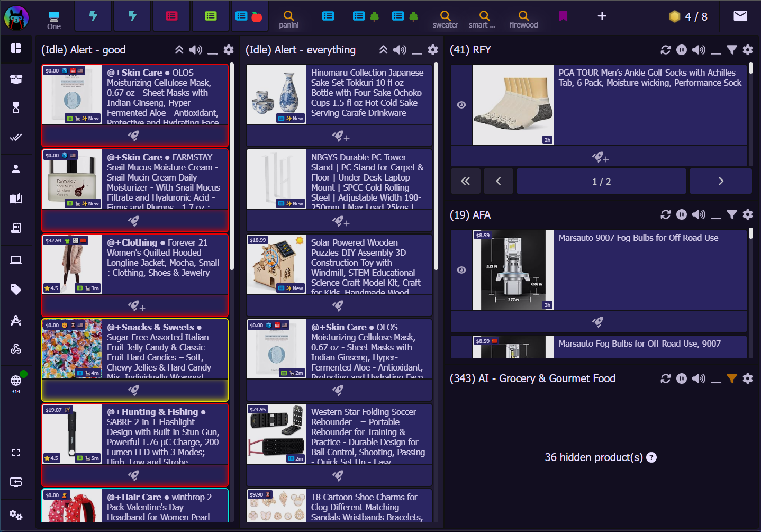Pause the AFA panel

(x=682, y=214)
